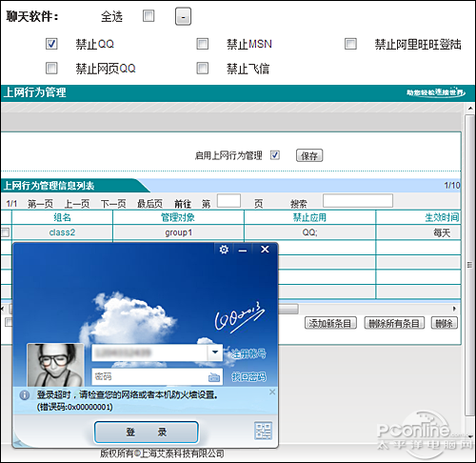476x463 pixels.
Task: Click the 保存 button
Action: (x=309, y=155)
